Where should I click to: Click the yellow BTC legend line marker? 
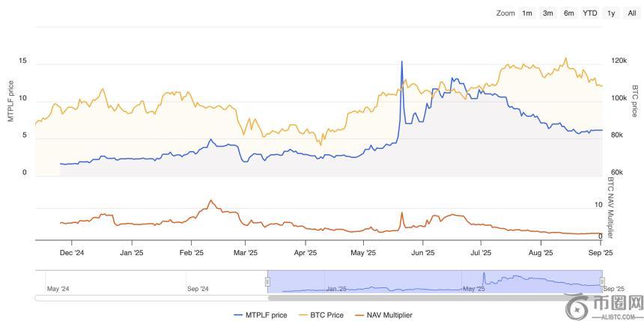pos(303,315)
